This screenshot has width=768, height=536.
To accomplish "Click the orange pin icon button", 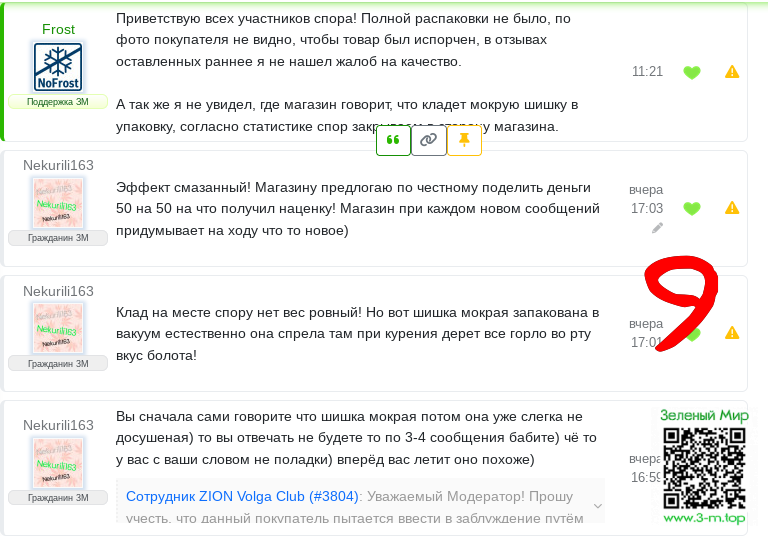I will pyautogui.click(x=464, y=140).
